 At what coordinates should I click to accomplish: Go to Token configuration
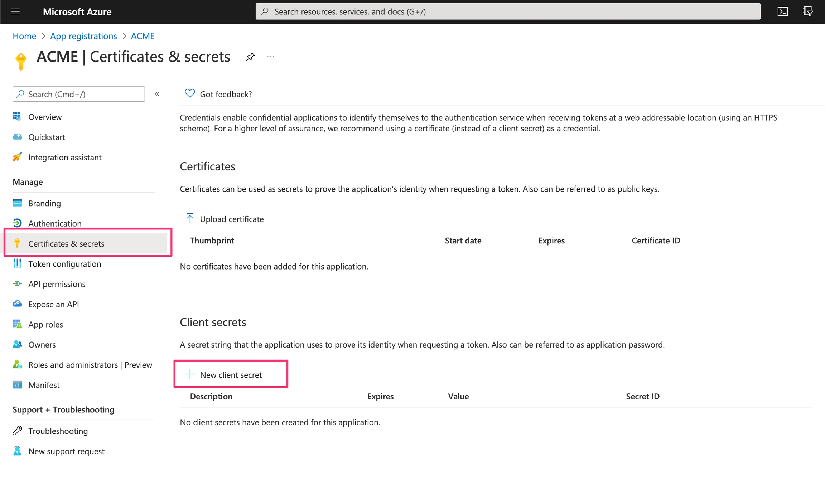click(64, 264)
